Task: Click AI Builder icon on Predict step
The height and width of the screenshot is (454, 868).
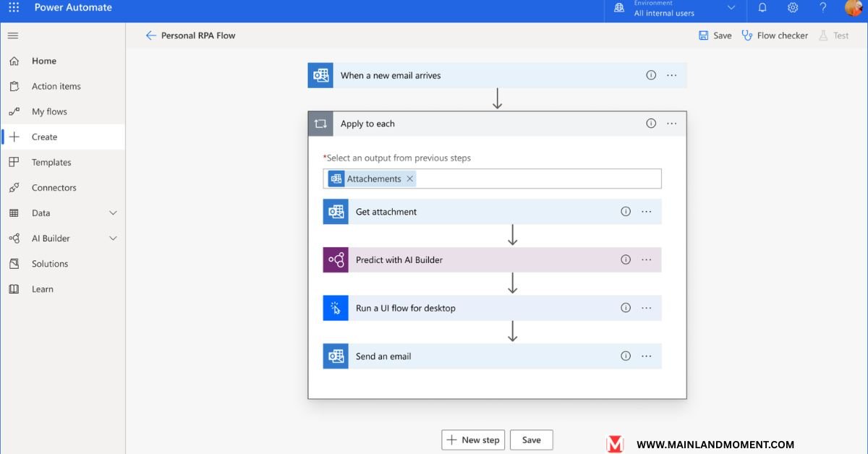Action: (336, 260)
